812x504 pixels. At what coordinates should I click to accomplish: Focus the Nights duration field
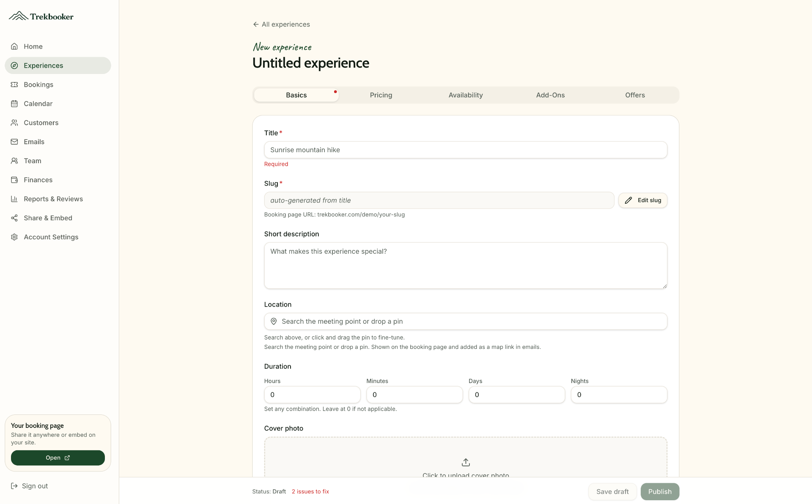point(619,394)
